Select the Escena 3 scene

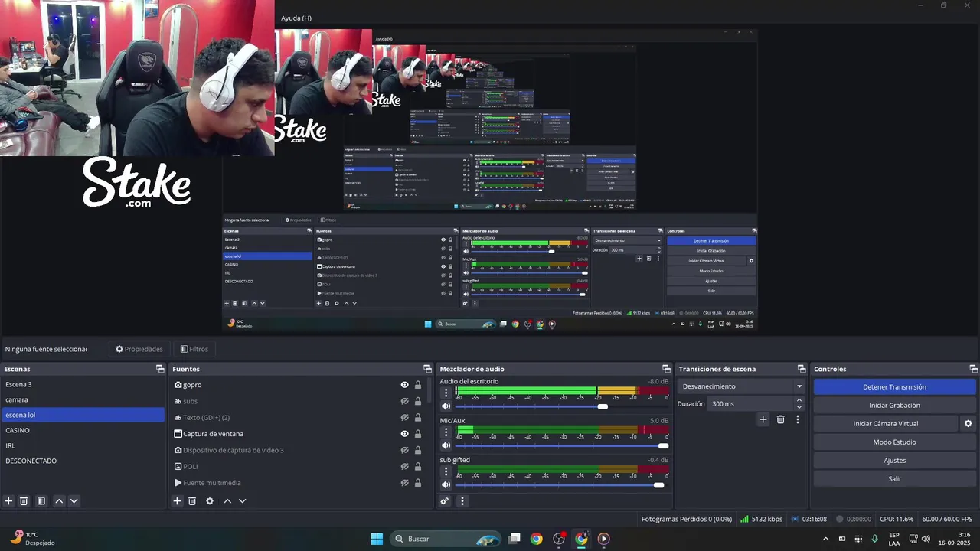click(x=83, y=384)
